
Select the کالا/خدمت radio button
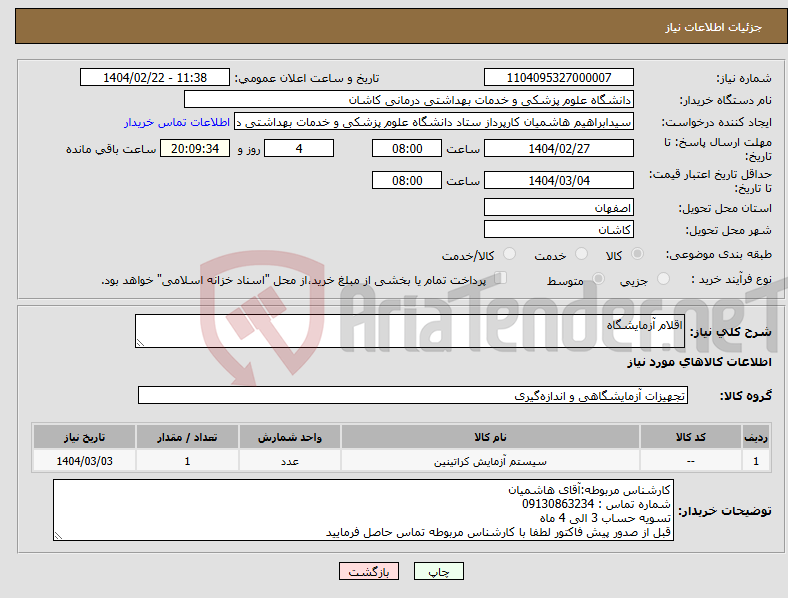(509, 254)
